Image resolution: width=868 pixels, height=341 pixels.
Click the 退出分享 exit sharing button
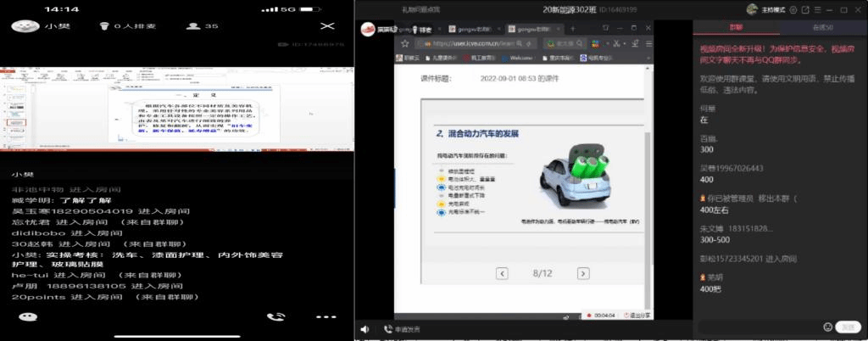[637, 315]
